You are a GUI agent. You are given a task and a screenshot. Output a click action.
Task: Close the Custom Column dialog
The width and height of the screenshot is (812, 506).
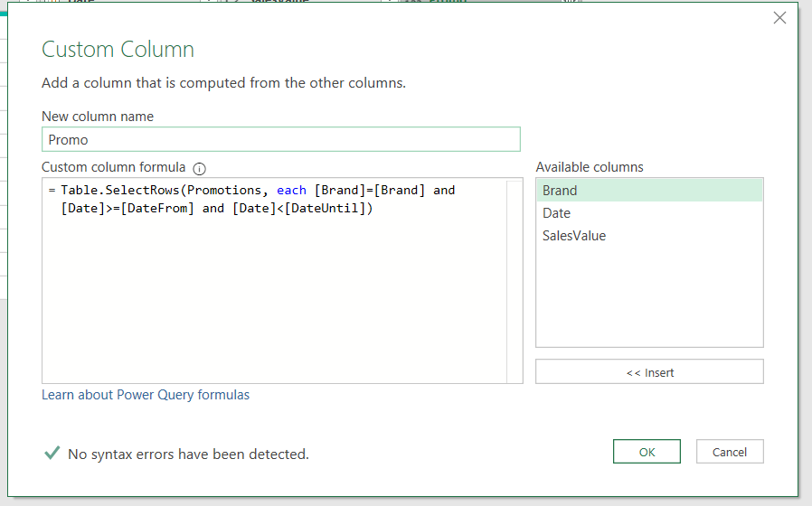779,18
